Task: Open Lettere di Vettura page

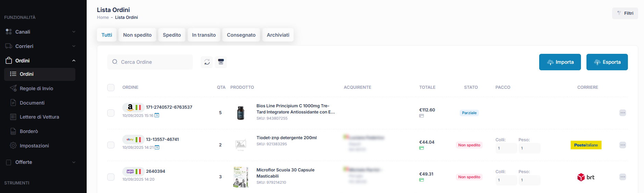Action: coord(39,117)
